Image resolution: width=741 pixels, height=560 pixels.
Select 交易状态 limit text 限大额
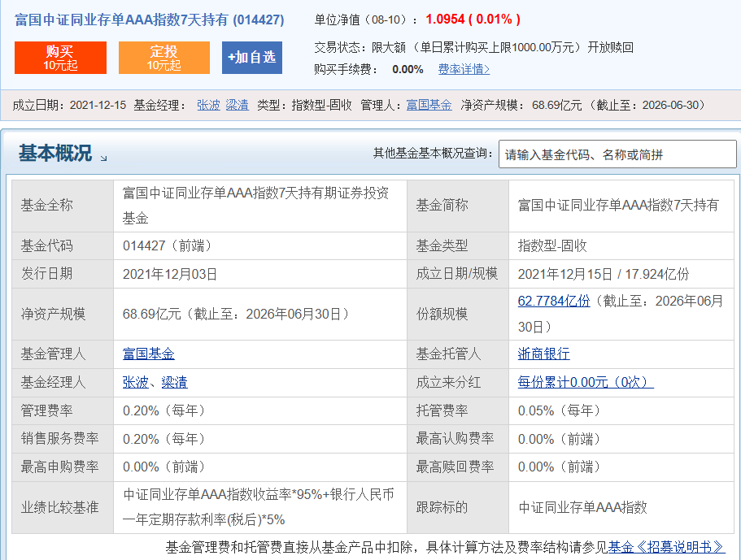coord(389,47)
